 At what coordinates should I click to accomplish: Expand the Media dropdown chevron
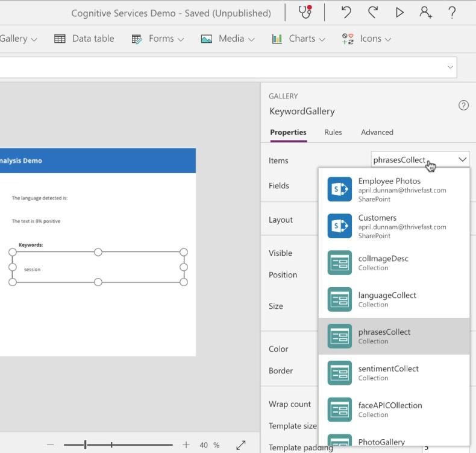[251, 40]
